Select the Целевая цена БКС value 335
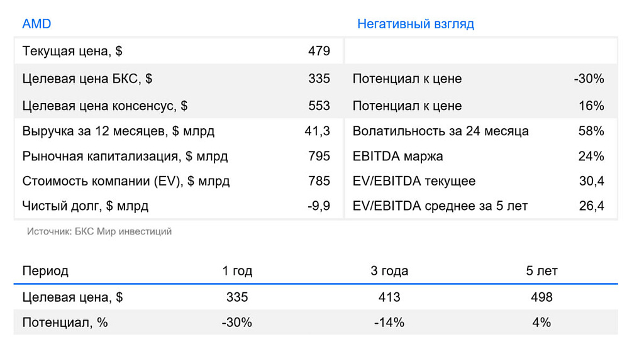The image size is (644, 364). click(319, 79)
